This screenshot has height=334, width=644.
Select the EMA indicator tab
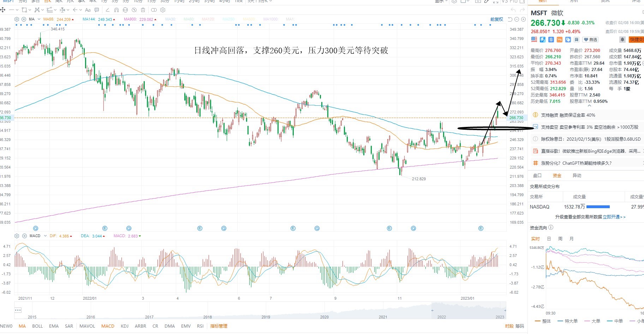point(54,326)
